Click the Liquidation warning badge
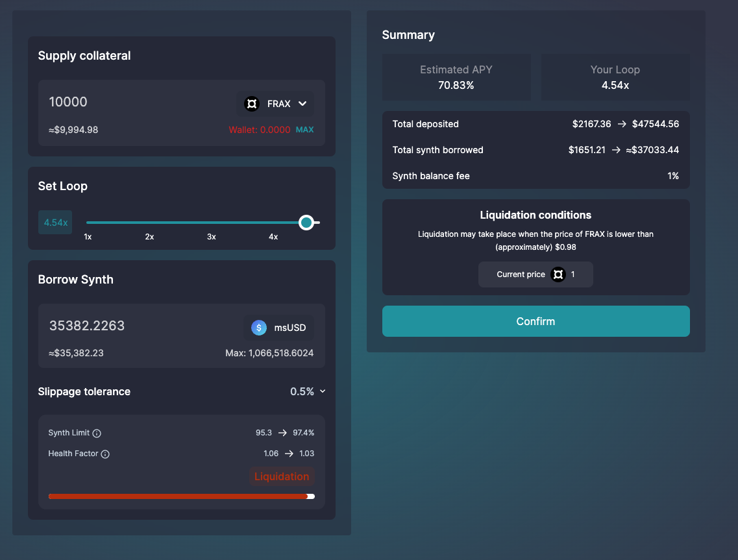 282,477
